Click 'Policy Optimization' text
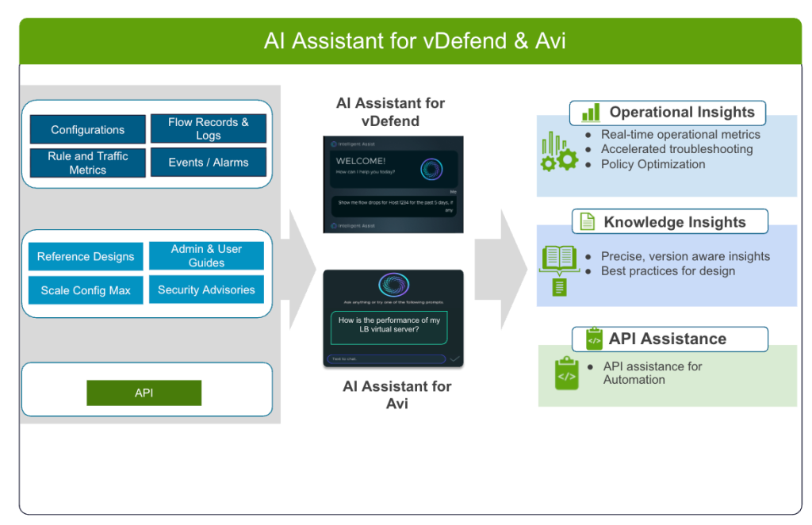 pos(653,164)
